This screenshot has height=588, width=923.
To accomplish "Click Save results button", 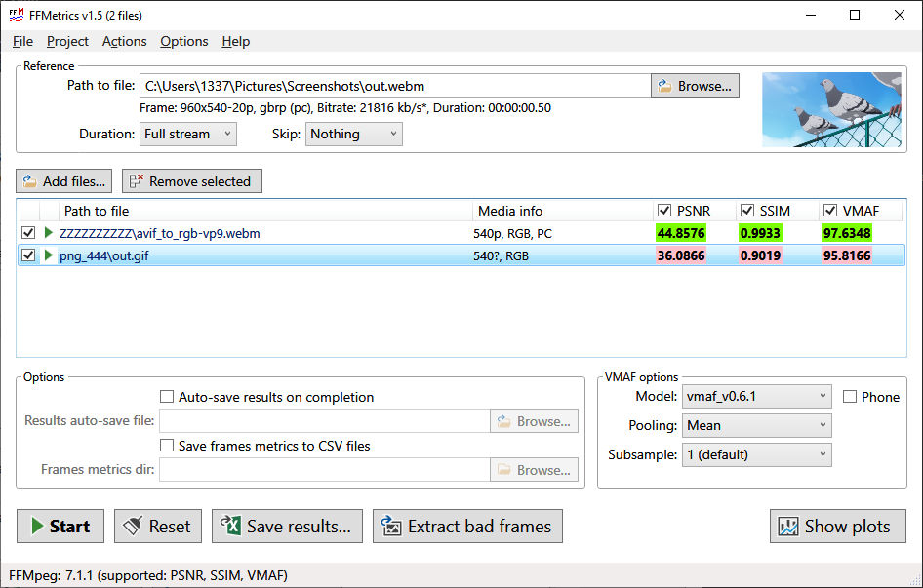I will (287, 527).
